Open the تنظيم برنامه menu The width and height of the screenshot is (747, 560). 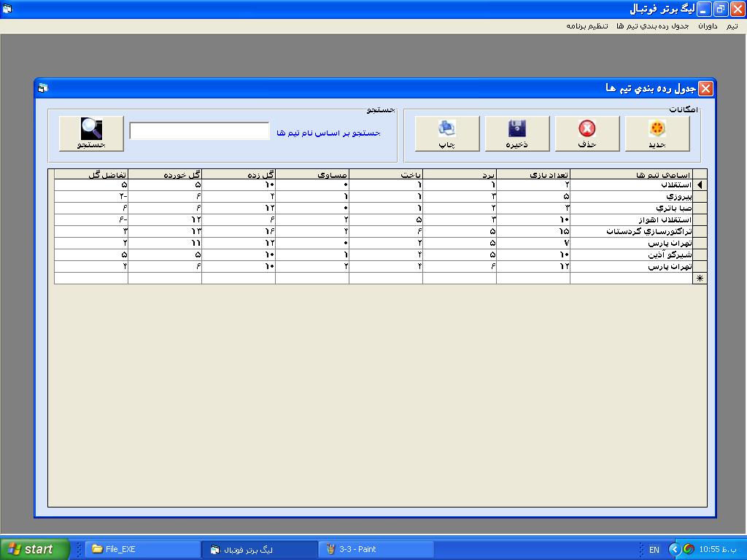[587, 26]
